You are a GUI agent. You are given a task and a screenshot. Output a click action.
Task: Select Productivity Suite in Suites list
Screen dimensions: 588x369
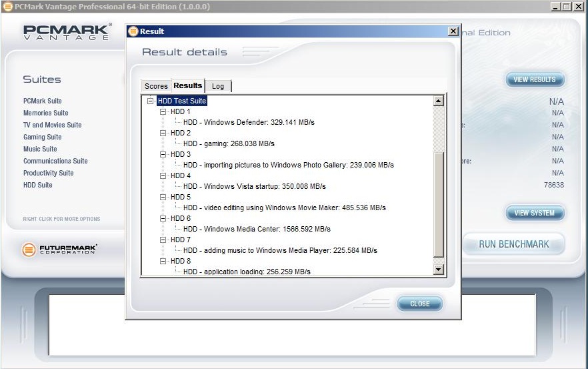[x=49, y=173]
